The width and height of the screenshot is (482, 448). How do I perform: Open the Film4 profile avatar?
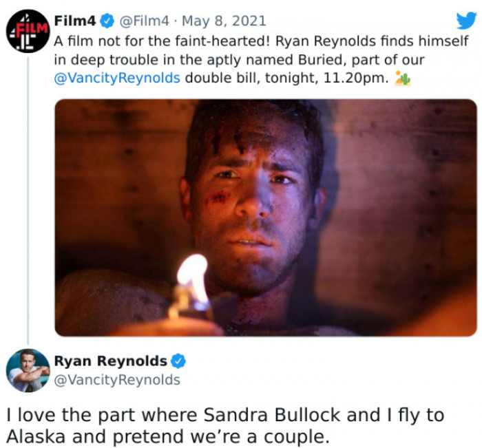click(x=28, y=31)
